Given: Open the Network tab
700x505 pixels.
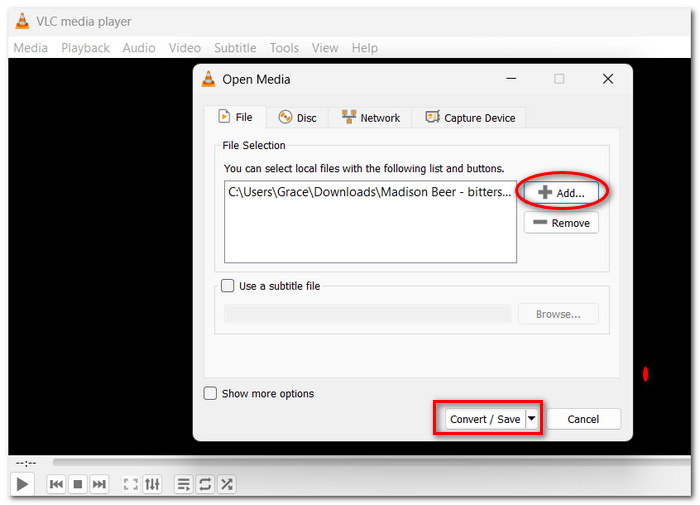Looking at the screenshot, I should pos(370,118).
